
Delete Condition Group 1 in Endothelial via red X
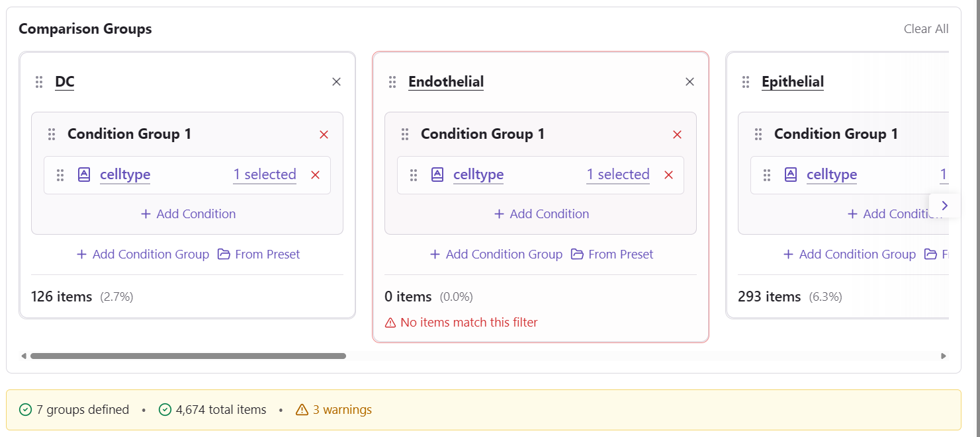click(x=677, y=134)
